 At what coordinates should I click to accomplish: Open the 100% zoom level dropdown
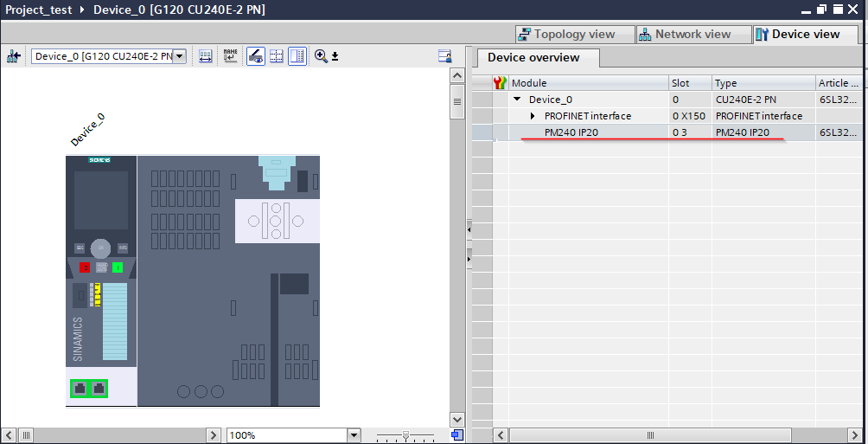pos(354,435)
